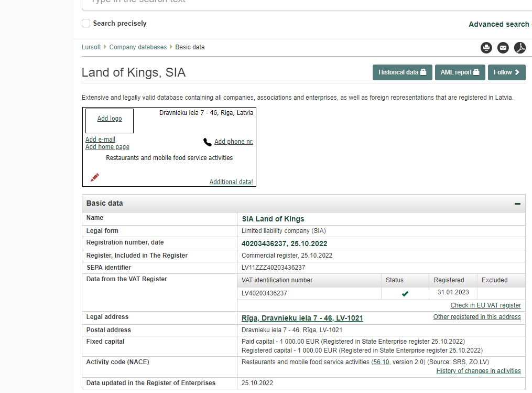Select postal address Dravnieku iela 7 - 46, Rīga, LV-1021
The width and height of the screenshot is (532, 393).
[x=292, y=330]
